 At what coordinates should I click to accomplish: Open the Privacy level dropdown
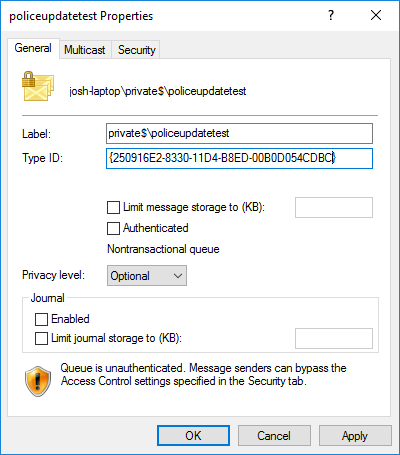tap(147, 276)
